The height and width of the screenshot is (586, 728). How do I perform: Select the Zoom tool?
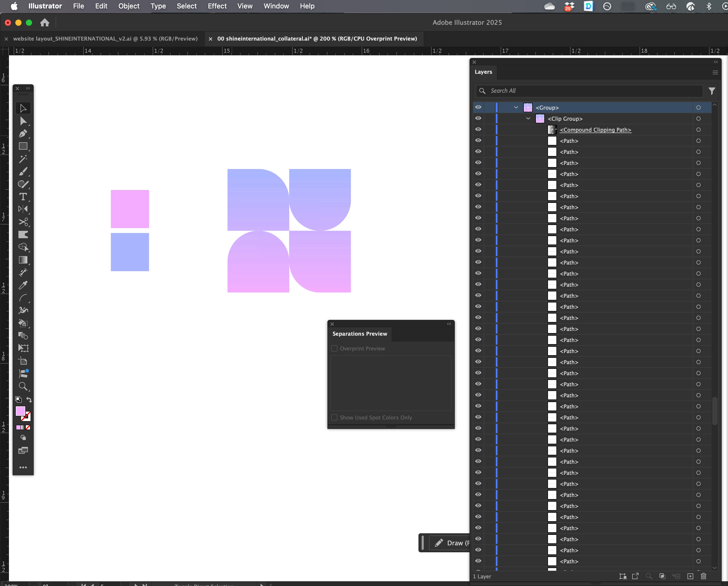point(23,386)
